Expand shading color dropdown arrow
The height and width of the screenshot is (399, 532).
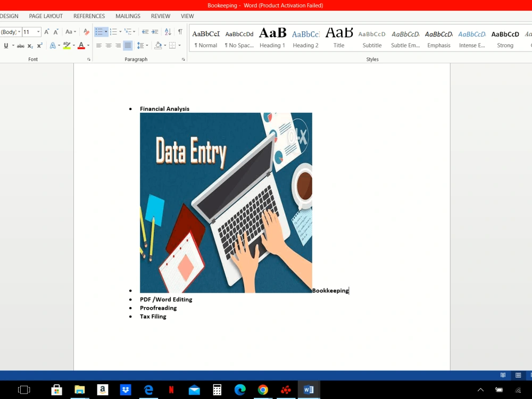(x=165, y=45)
